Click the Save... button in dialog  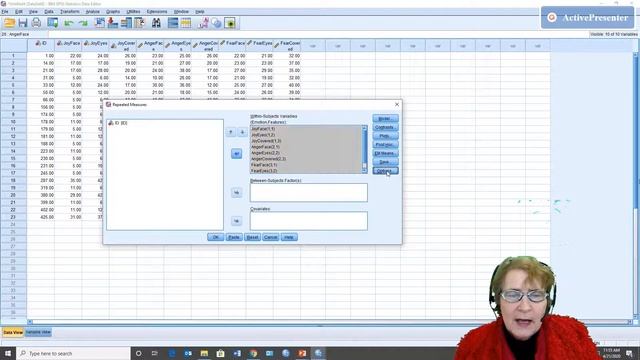click(385, 162)
